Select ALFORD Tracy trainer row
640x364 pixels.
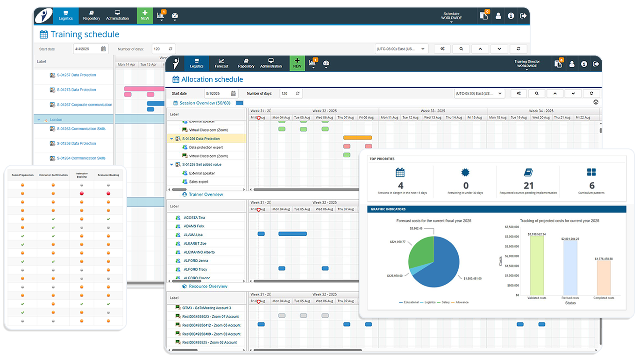[206, 269]
